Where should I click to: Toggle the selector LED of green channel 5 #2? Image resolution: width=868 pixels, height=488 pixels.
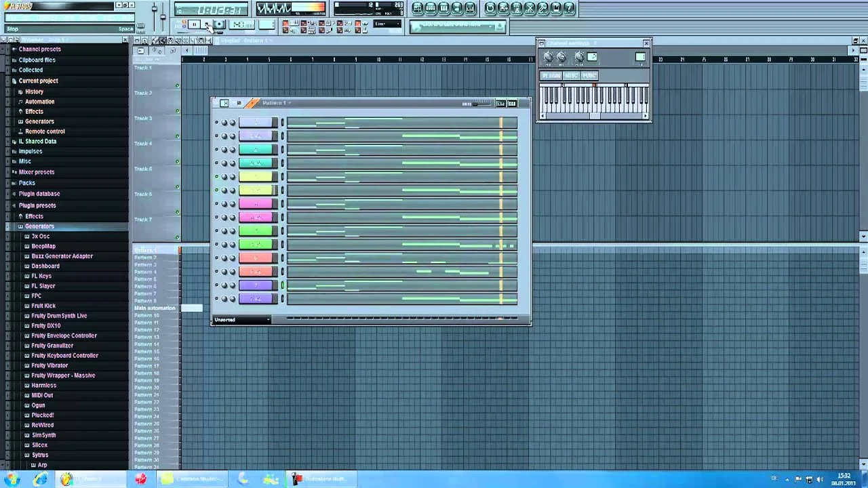pos(283,245)
